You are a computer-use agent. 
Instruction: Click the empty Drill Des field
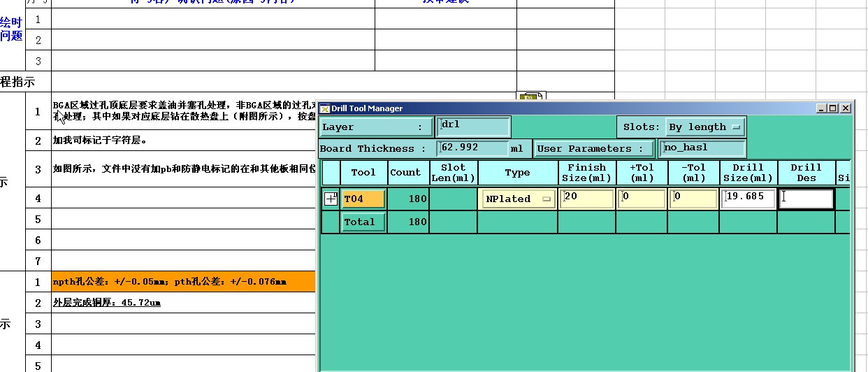click(x=806, y=199)
